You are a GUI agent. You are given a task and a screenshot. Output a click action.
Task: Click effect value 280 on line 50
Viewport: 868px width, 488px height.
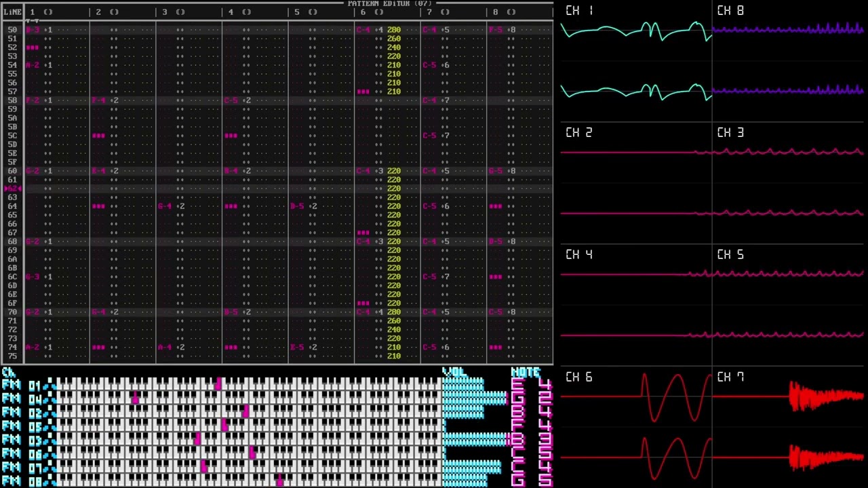[x=394, y=30]
